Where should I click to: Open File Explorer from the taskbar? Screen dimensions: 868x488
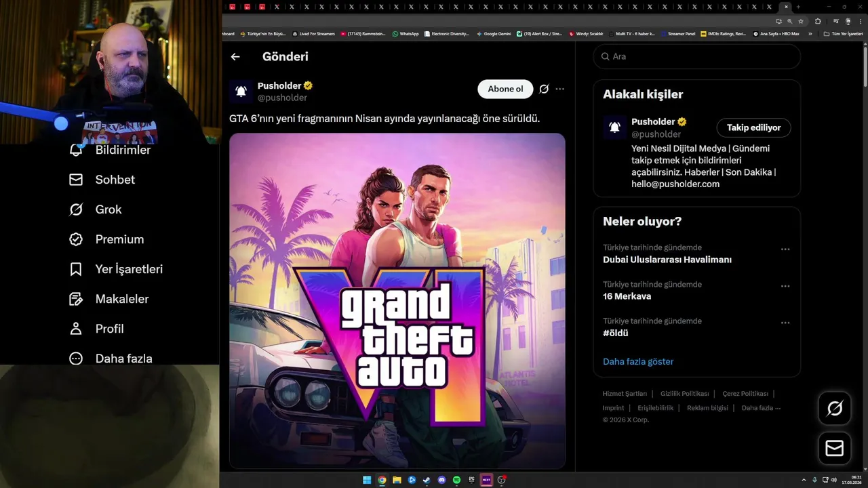click(x=397, y=480)
